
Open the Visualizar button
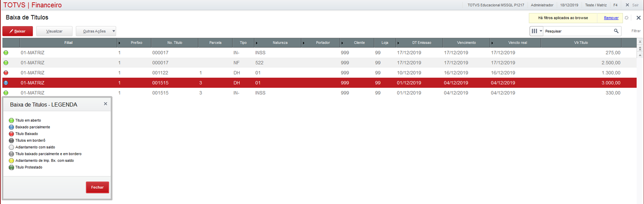(x=54, y=31)
